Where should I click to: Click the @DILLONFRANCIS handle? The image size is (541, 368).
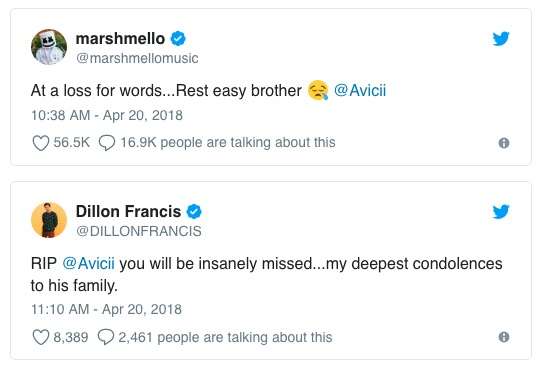(x=139, y=231)
